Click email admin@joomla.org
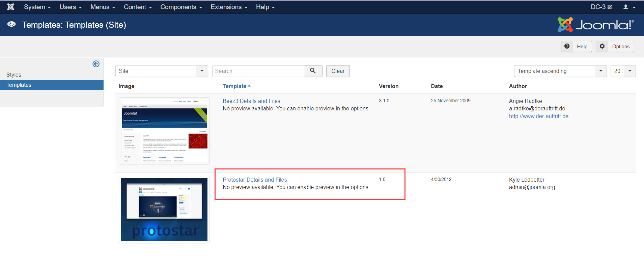The width and height of the screenshot is (644, 266). 532,187
